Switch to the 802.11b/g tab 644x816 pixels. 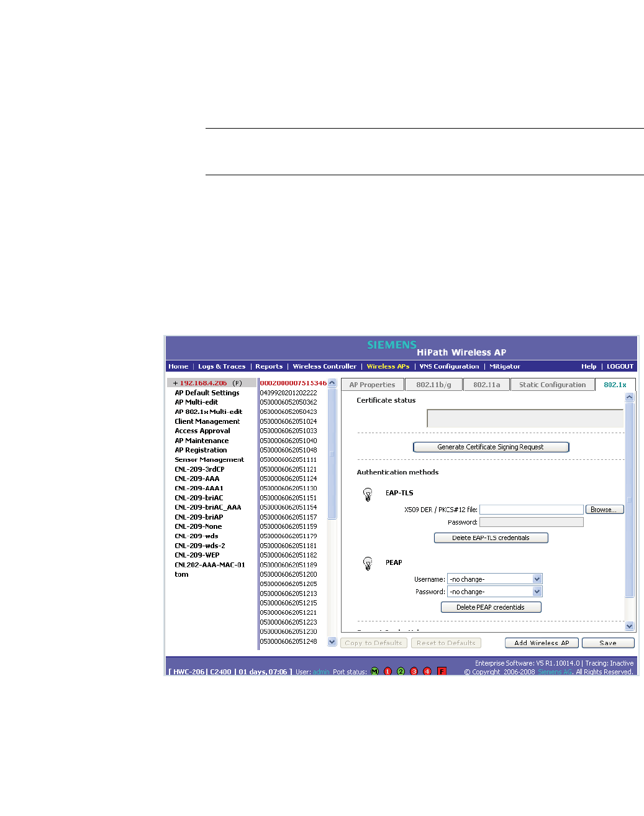(434, 385)
